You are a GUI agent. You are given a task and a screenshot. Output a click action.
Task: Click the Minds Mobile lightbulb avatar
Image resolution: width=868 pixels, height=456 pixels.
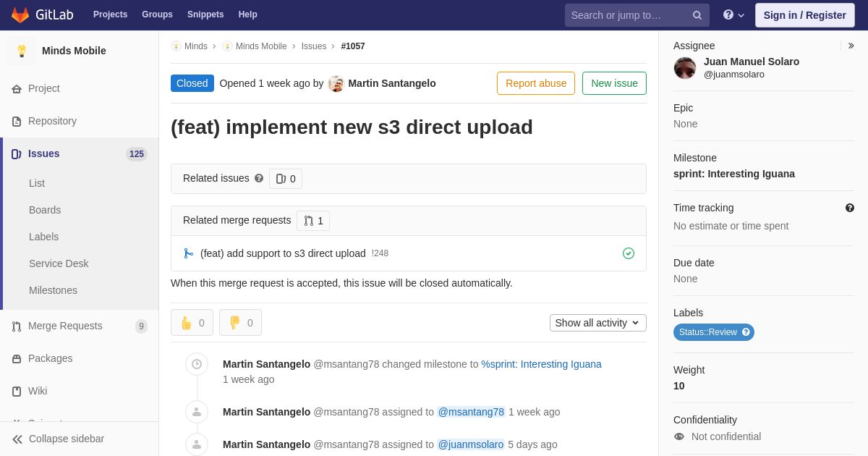[x=22, y=51]
